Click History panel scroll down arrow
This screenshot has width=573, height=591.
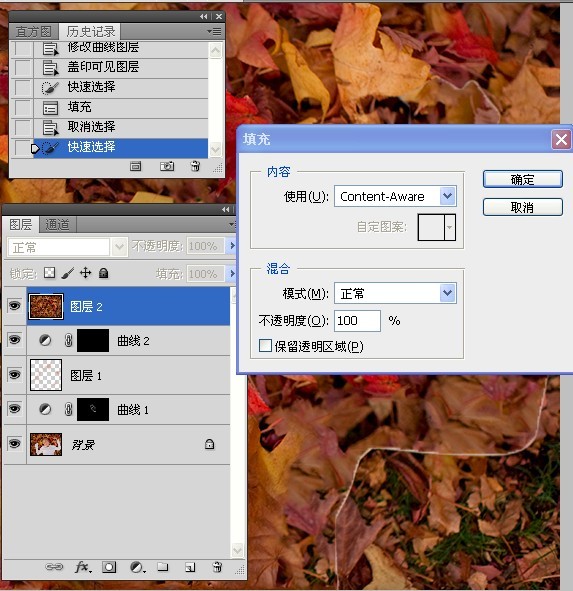(215, 149)
